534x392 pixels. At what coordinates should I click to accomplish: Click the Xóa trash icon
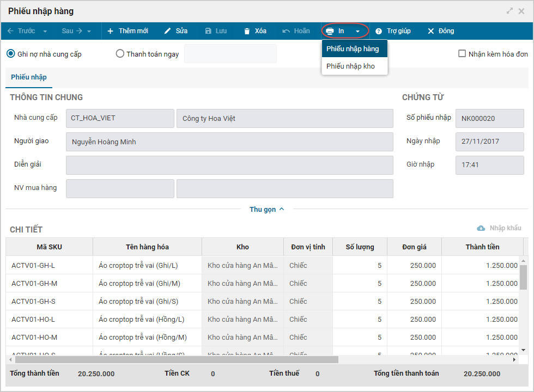[x=247, y=32]
